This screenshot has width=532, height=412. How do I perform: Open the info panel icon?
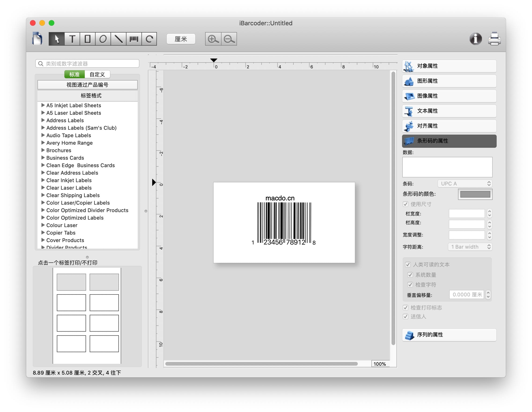point(476,39)
